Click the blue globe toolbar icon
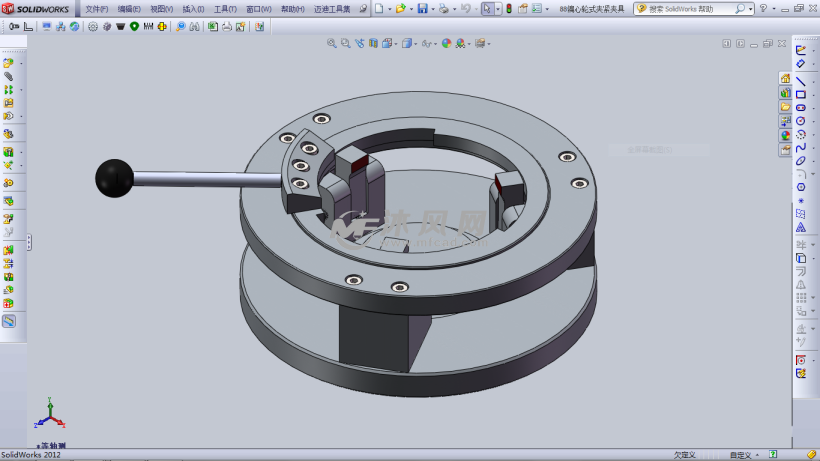 point(75,27)
